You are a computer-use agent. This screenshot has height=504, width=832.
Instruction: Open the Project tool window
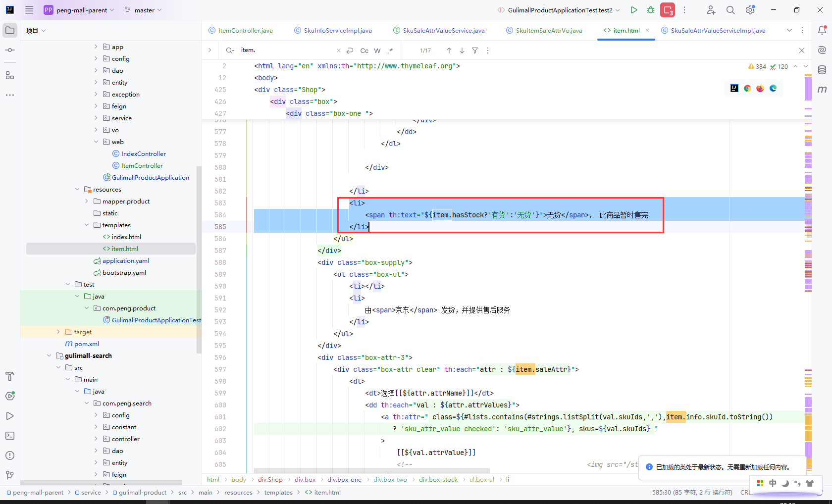(10, 30)
